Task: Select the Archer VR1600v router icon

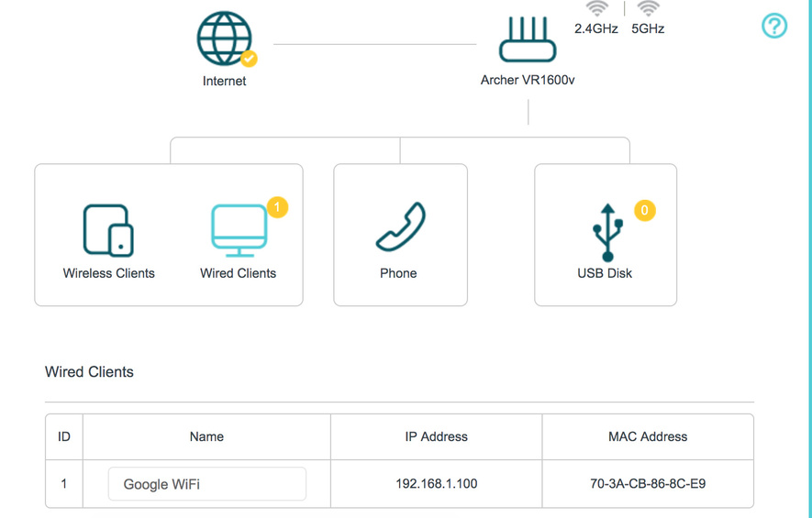Action: pyautogui.click(x=528, y=39)
